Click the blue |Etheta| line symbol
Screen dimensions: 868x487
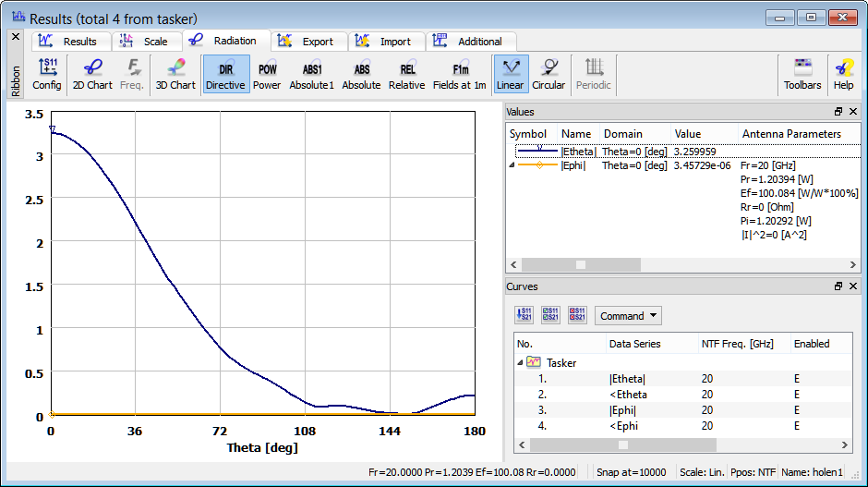click(x=537, y=150)
